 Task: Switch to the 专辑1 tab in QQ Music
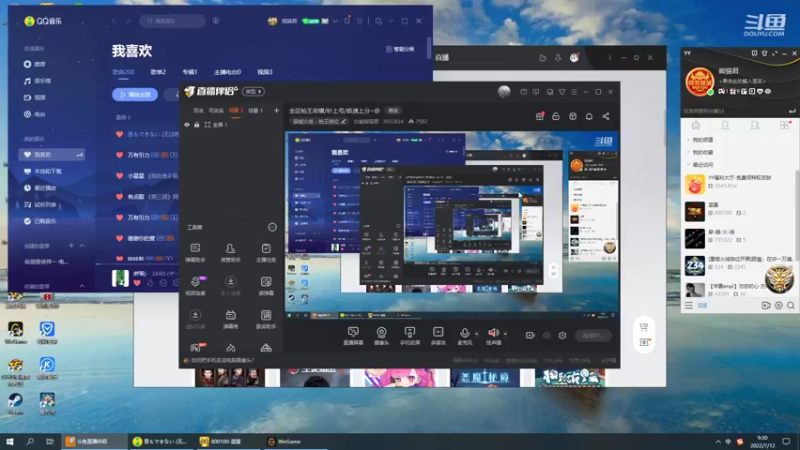click(x=190, y=72)
